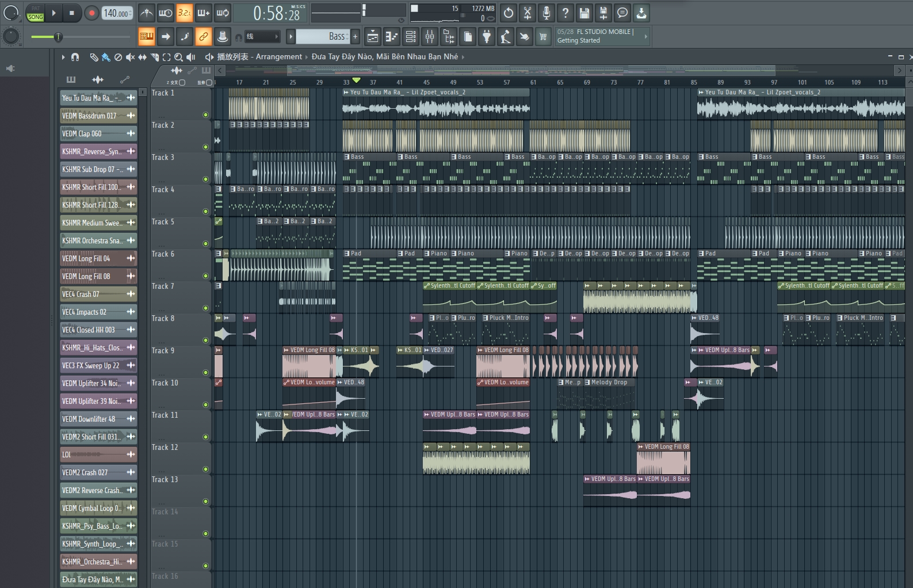This screenshot has width=913, height=588.
Task: Select the Paint brush tool in the playlist
Action: point(106,57)
